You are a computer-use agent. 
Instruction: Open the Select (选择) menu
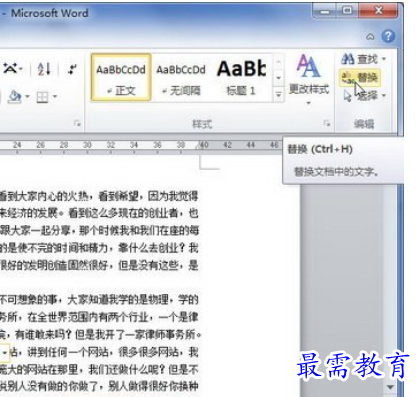coord(365,96)
